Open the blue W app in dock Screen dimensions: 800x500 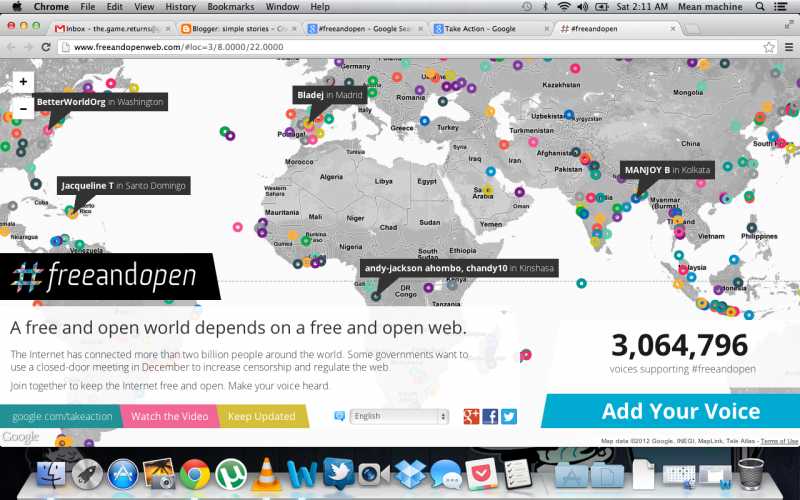coord(302,474)
